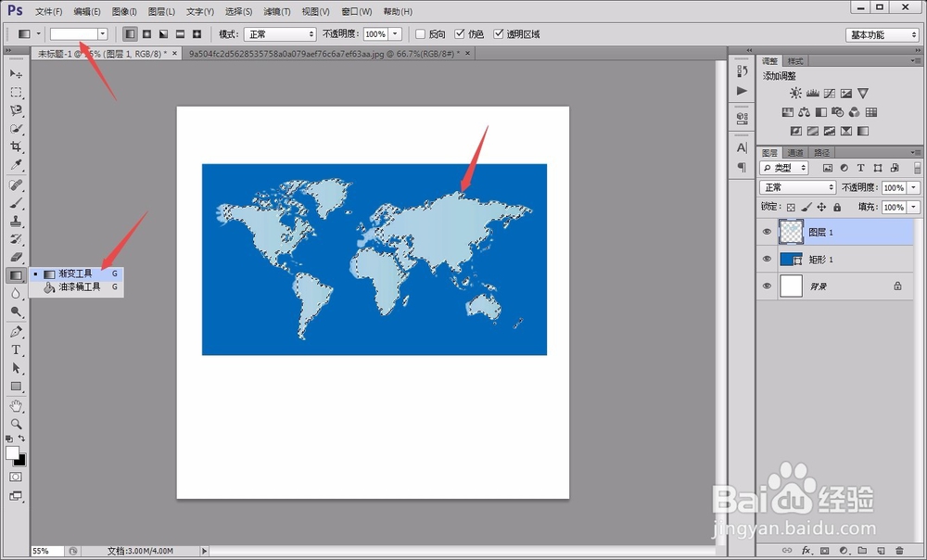Click the foreground color swatch

(x=12, y=453)
